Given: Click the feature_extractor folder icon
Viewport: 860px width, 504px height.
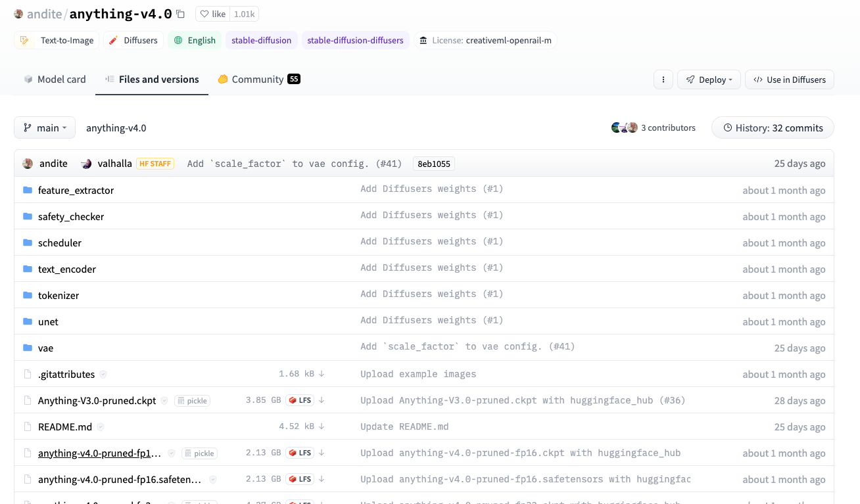Looking at the screenshot, I should (28, 190).
